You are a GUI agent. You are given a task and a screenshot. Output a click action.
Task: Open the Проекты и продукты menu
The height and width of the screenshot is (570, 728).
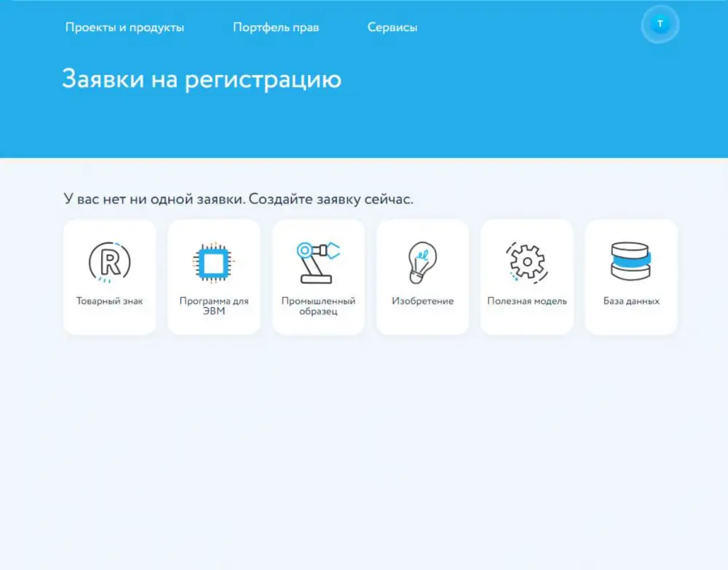coord(126,27)
